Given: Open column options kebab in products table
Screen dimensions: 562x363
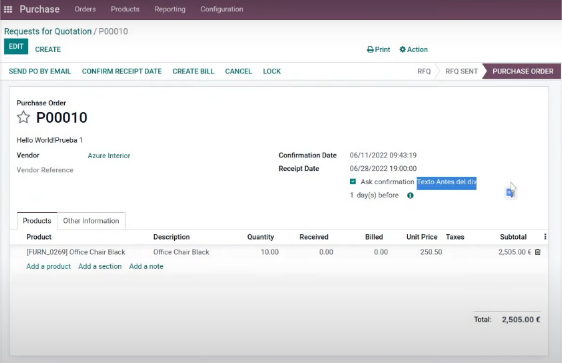Looking at the screenshot, I should (545, 237).
